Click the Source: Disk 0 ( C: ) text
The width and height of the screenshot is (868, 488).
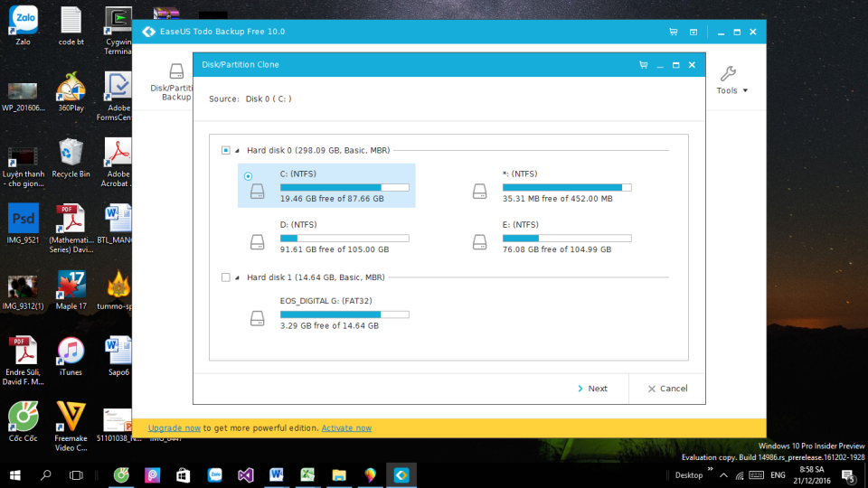pos(250,99)
